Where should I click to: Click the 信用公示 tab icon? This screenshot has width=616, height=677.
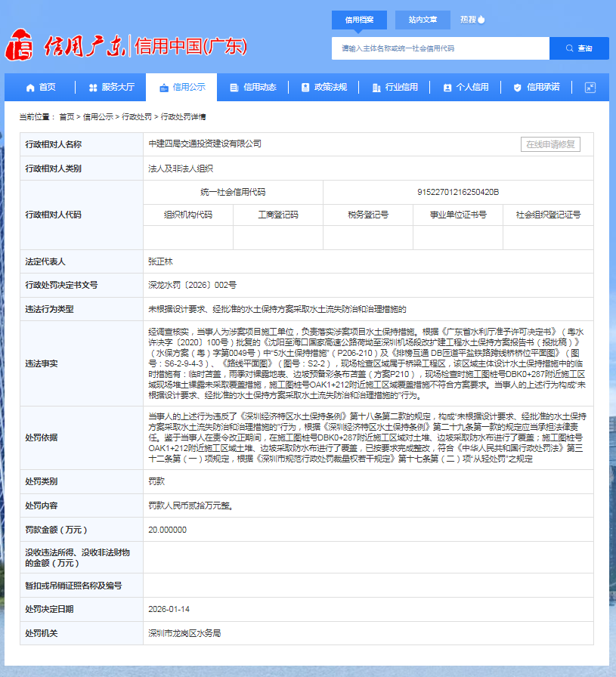[x=163, y=88]
